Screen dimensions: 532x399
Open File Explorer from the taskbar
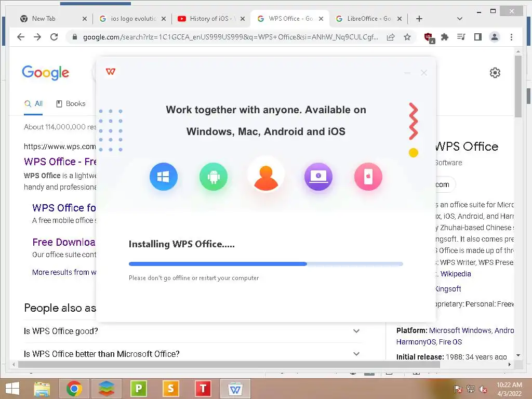click(42, 389)
